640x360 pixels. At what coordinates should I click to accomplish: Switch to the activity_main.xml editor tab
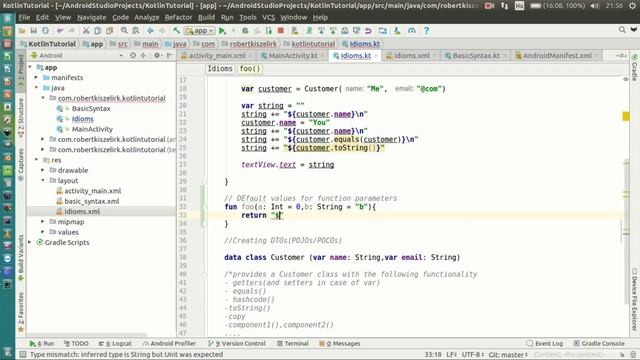point(217,56)
